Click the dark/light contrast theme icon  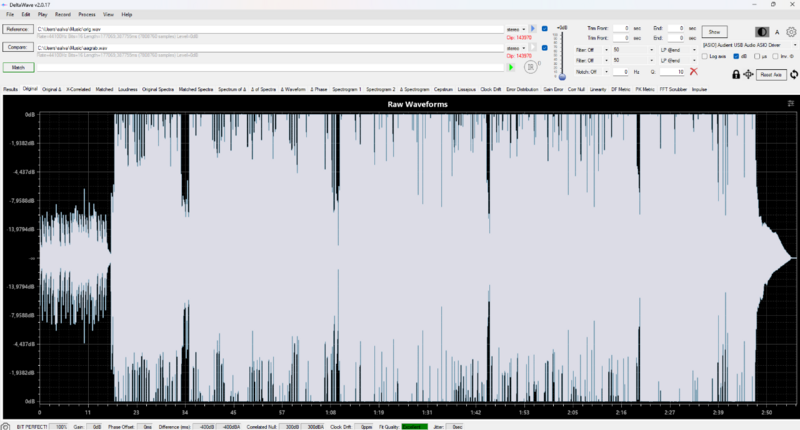click(764, 32)
